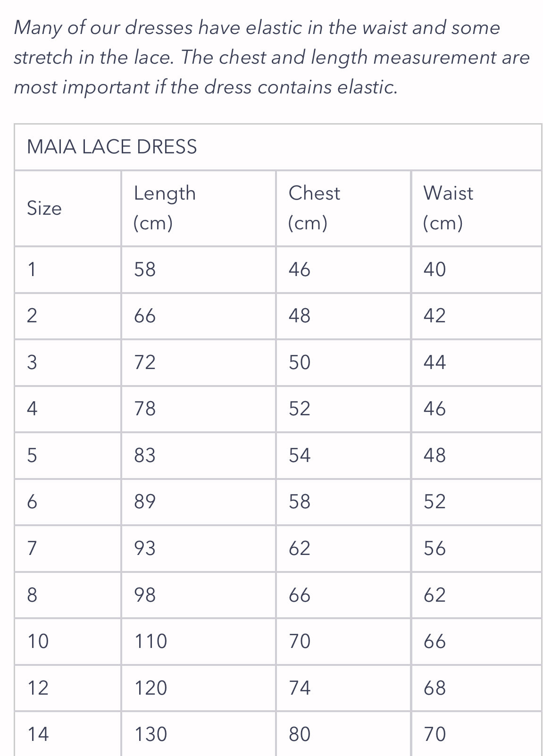Click the Chest (cm) column header
The height and width of the screenshot is (756, 543).
[314, 208]
